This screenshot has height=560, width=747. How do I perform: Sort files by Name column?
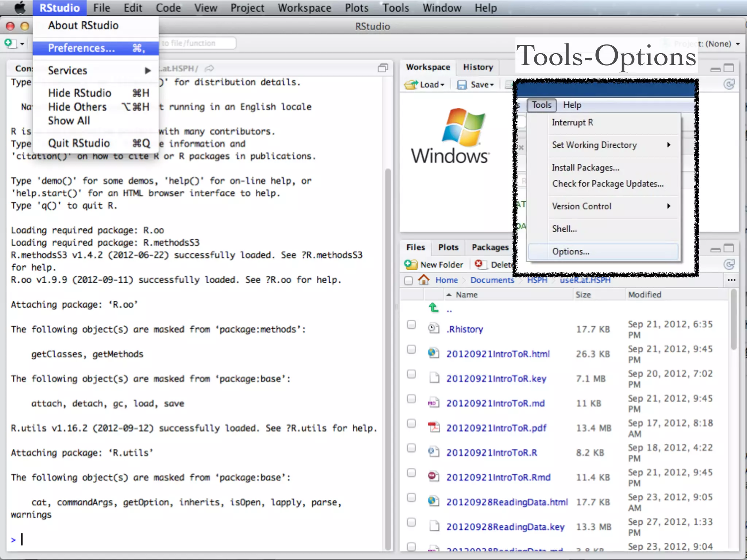pyautogui.click(x=467, y=294)
